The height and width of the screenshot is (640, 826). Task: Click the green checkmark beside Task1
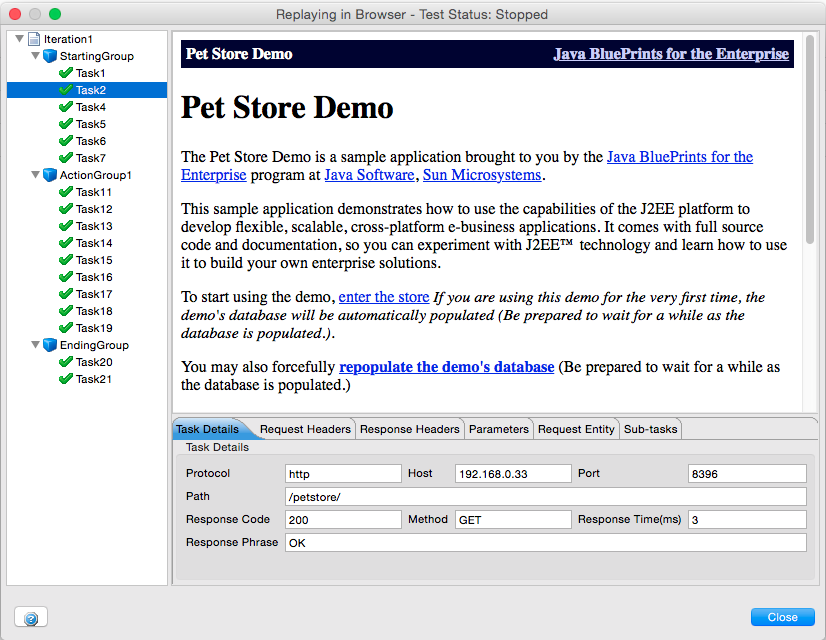[66, 73]
